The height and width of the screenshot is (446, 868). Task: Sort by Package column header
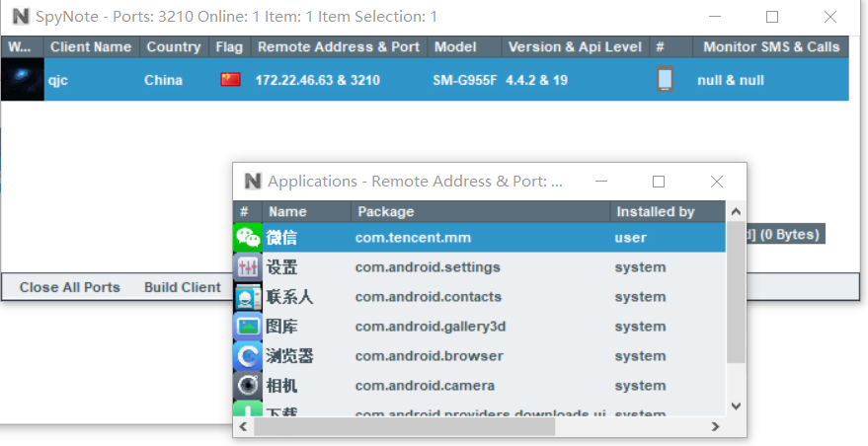pyautogui.click(x=480, y=211)
